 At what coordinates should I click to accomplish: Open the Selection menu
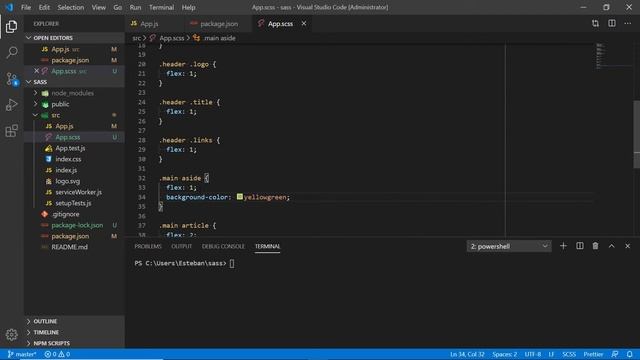tap(71, 7)
